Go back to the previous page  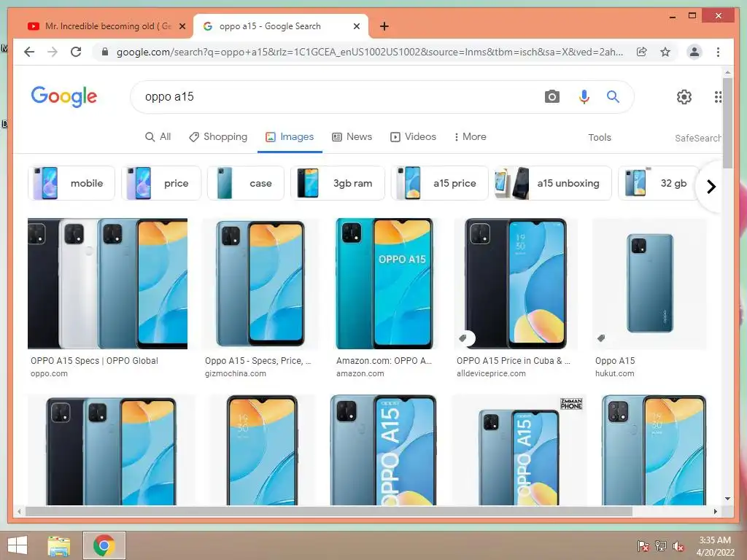click(29, 52)
